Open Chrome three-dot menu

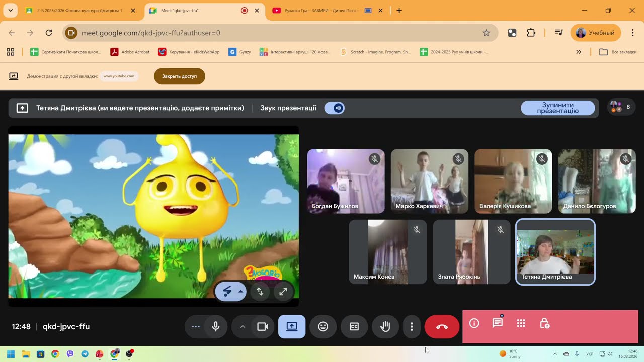tap(632, 33)
